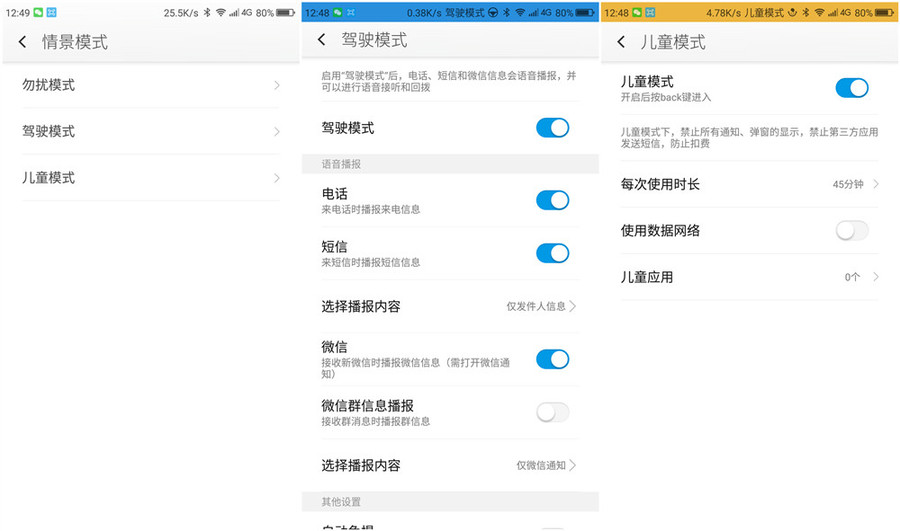Open 勿扰模式 settings

[150, 85]
